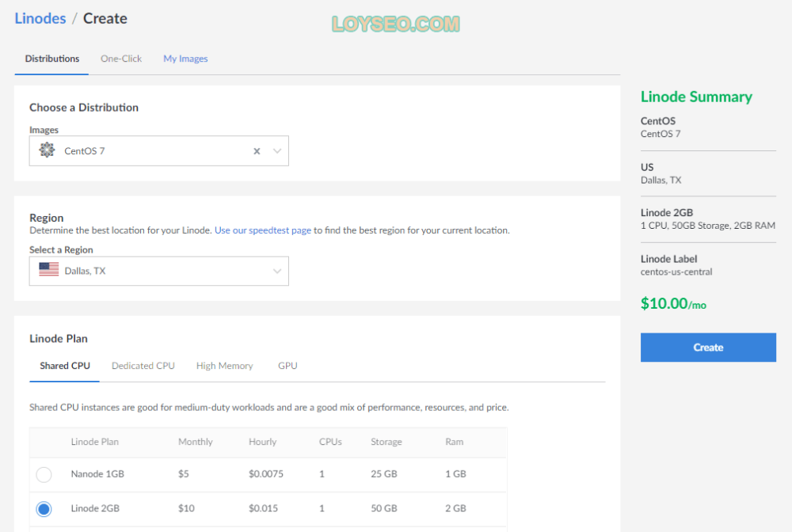
Task: Click the '$0.015' hourly price cell
Action: (263, 508)
